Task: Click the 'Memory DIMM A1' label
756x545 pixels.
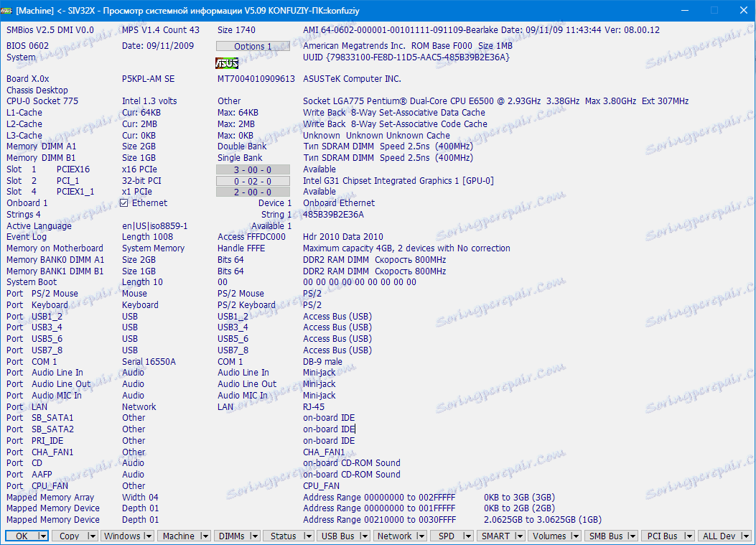Action: pyautogui.click(x=42, y=146)
